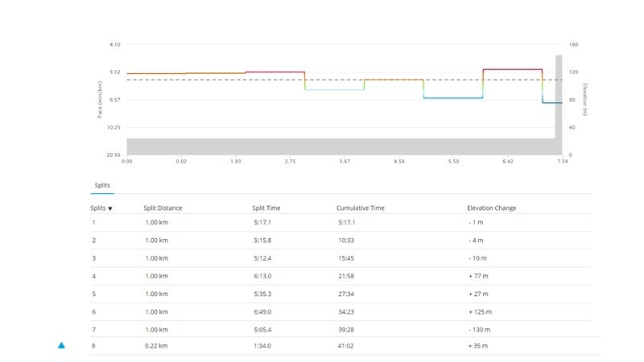Click the red pace segment near 6.42

pyautogui.click(x=512, y=69)
